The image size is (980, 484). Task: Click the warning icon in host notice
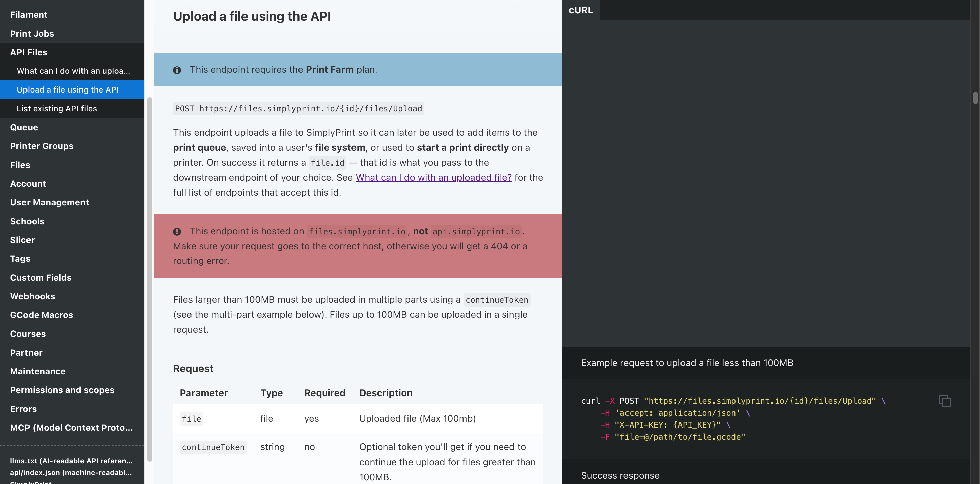coord(177,232)
